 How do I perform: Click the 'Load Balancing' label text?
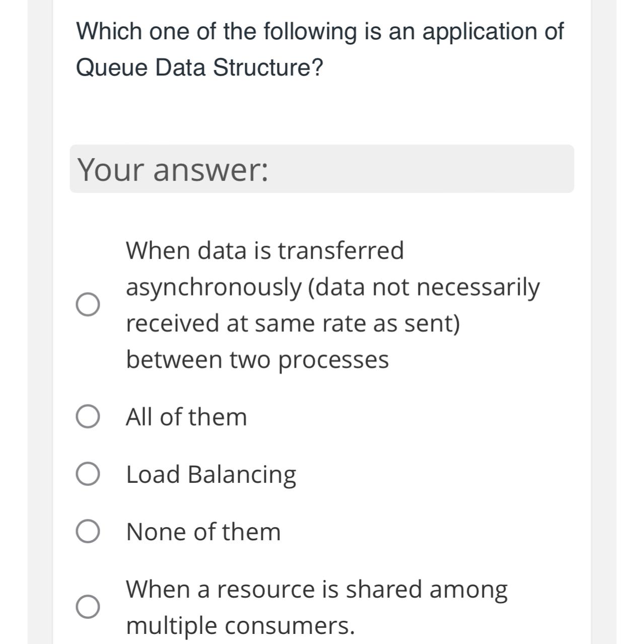[211, 475]
